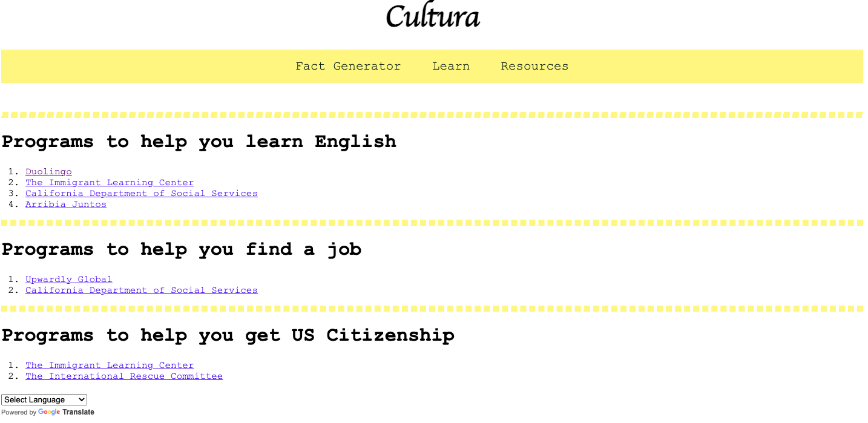Visit the Arribia Juntos link
868x423 pixels.
(x=66, y=205)
